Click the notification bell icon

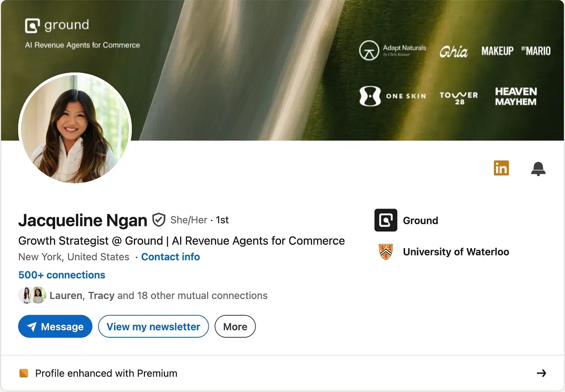538,169
